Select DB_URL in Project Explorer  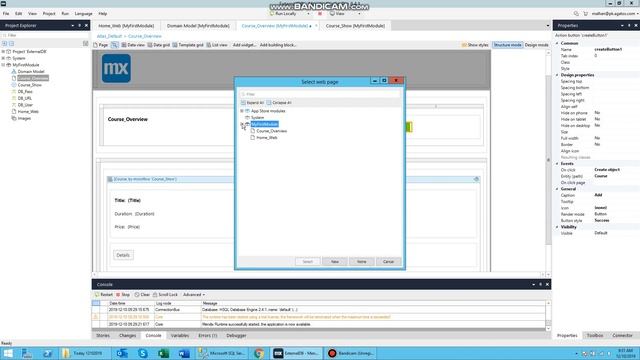[24, 98]
